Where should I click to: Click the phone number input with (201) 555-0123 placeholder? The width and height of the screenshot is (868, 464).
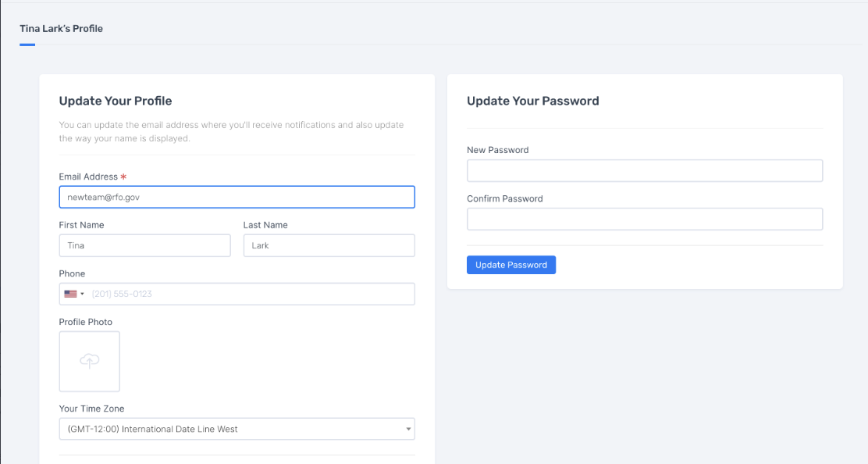pos(252,294)
